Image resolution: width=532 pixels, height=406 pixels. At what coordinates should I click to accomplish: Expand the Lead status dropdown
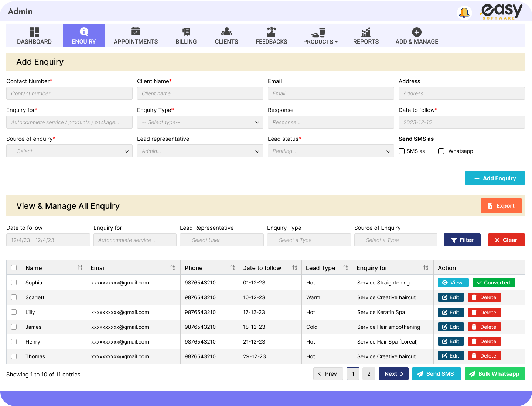pos(331,151)
